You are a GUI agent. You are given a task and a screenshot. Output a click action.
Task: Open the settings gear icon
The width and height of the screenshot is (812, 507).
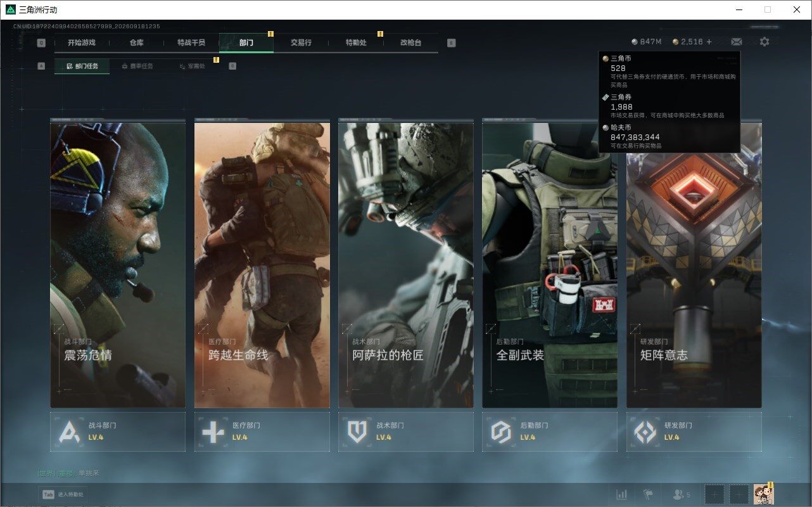coord(764,42)
